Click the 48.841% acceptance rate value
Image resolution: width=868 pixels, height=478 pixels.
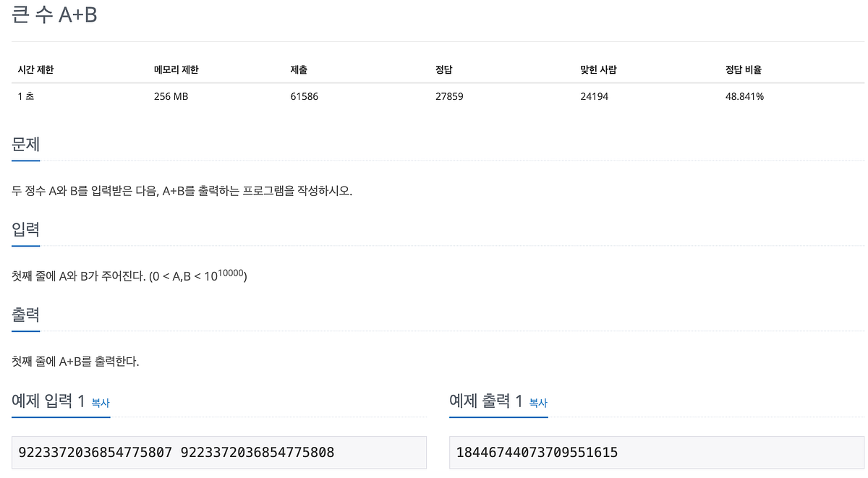coord(745,95)
